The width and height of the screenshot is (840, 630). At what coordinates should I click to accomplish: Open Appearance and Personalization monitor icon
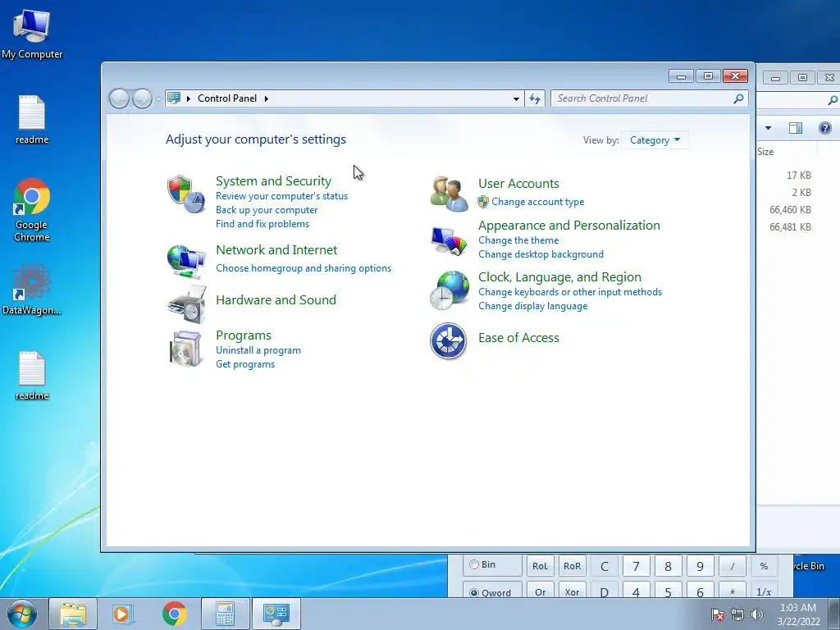coord(449,241)
